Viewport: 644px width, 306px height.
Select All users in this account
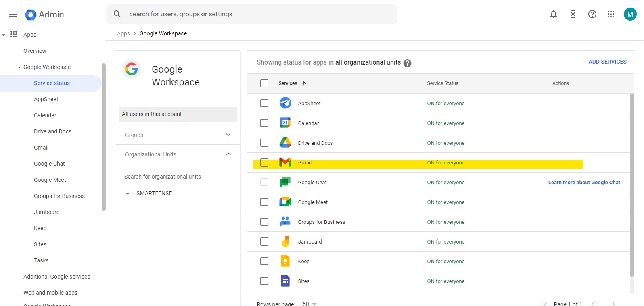[178, 114]
